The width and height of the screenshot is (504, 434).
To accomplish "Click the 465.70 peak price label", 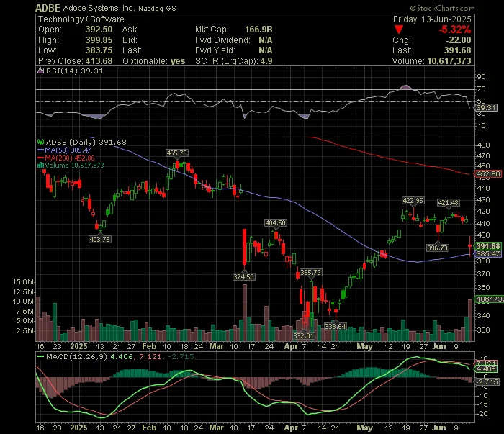I will (x=177, y=153).
